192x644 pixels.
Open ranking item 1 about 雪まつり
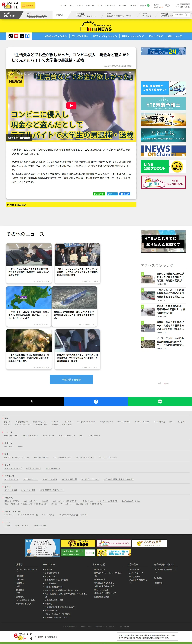pyautogui.click(x=163, y=279)
